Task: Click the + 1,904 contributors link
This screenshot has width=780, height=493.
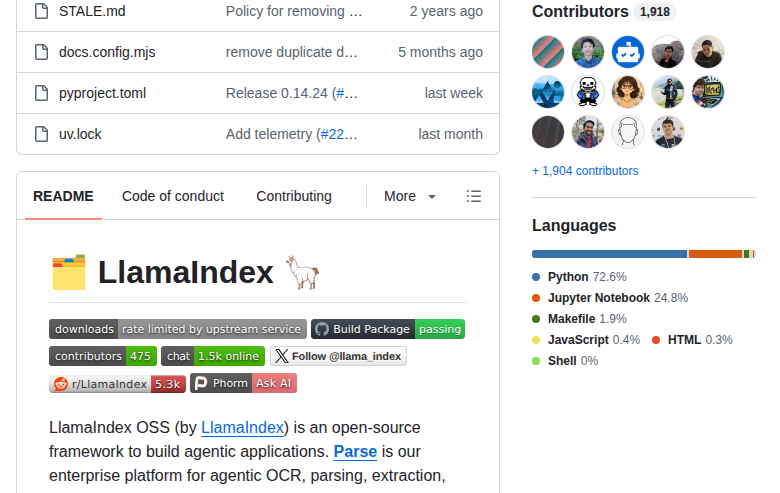Action: [x=585, y=171]
